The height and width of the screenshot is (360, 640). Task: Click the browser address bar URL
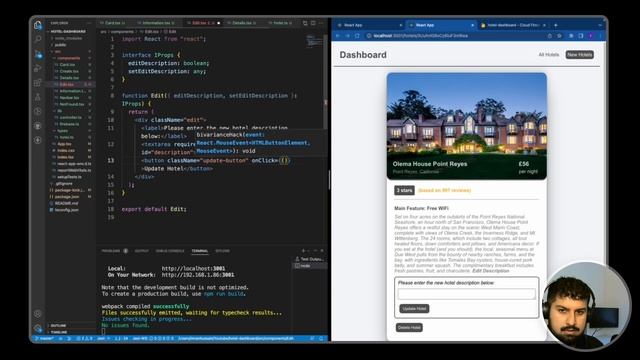(421, 36)
